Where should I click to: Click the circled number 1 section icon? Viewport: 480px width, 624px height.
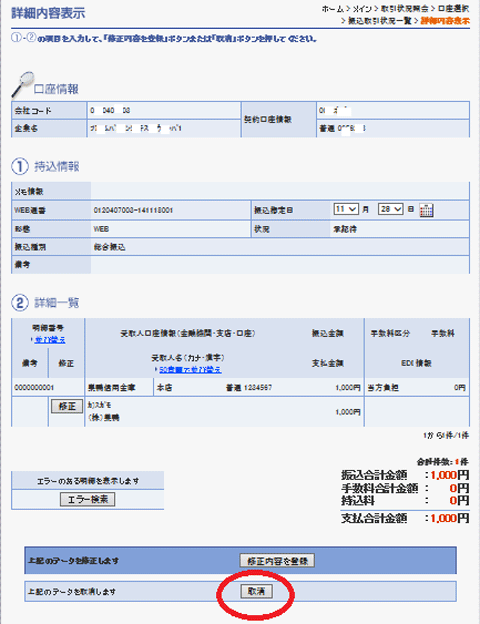[x=20, y=166]
